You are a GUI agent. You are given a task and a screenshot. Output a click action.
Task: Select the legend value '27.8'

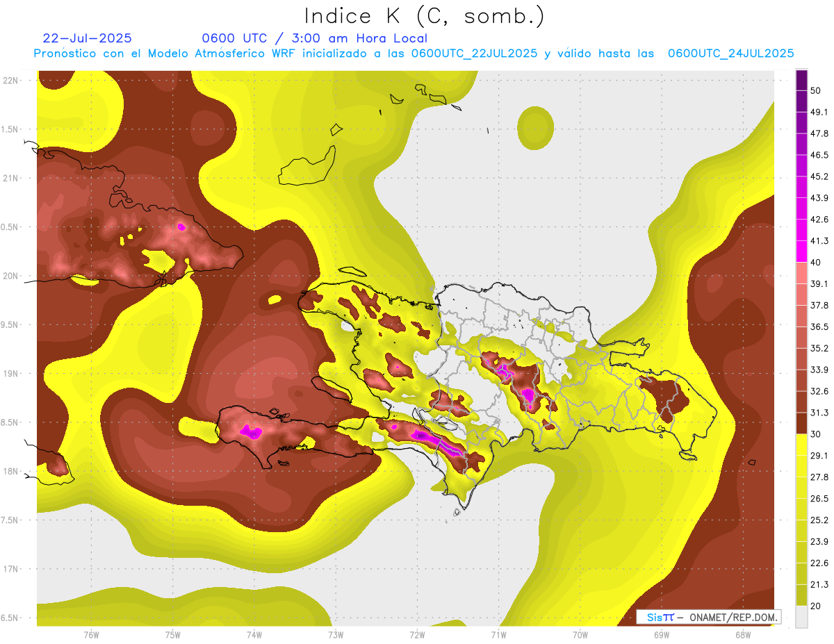819,477
